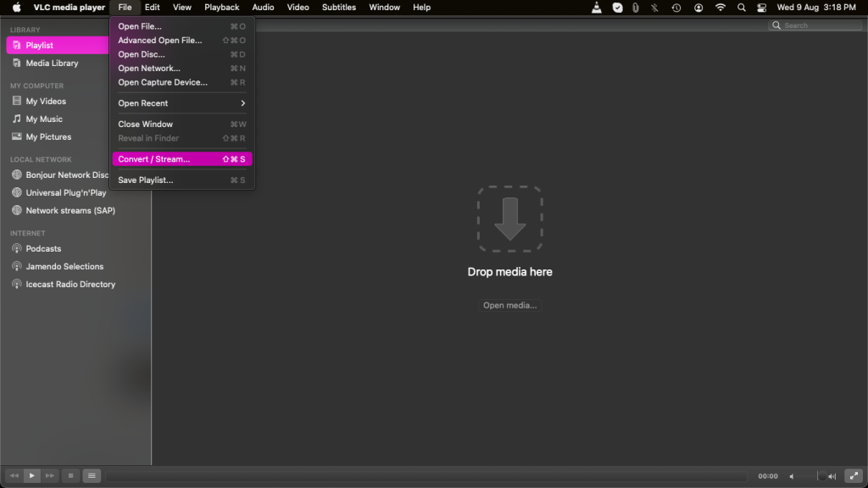Click the Bluetooth menu bar icon
Viewport: 868px width, 488px height.
[655, 7]
